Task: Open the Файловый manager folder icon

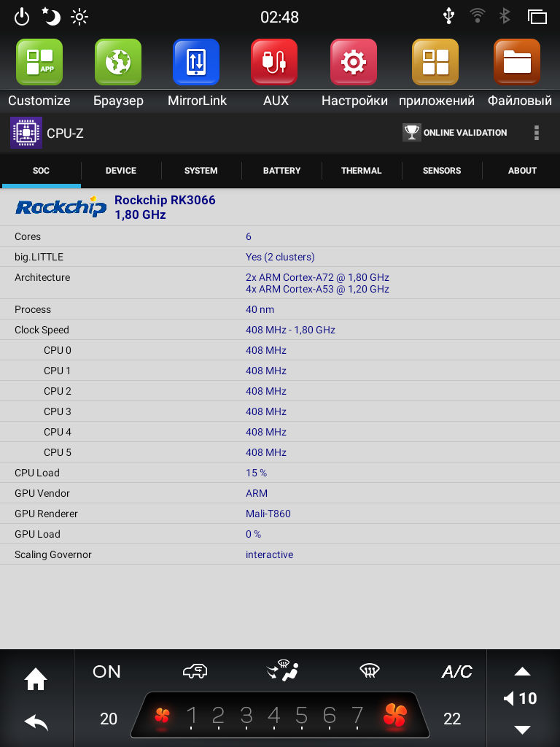Action: [x=517, y=62]
